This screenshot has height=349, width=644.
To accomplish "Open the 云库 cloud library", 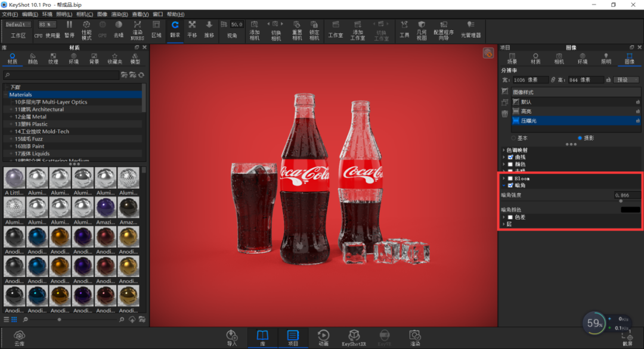I will [x=19, y=338].
